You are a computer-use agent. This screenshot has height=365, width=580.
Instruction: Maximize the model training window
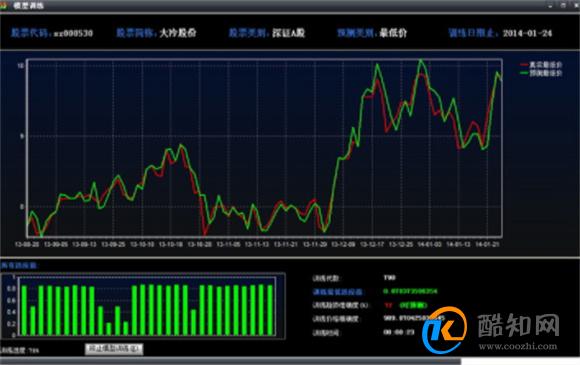pos(563,6)
